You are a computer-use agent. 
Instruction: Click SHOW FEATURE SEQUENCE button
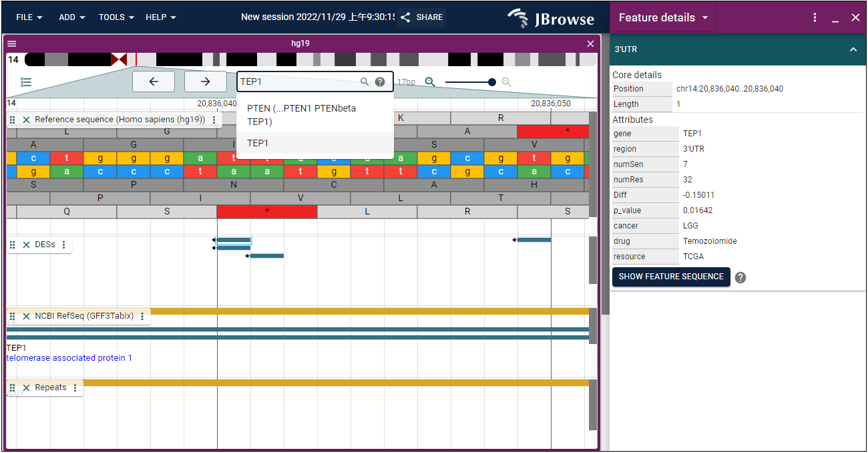(671, 277)
